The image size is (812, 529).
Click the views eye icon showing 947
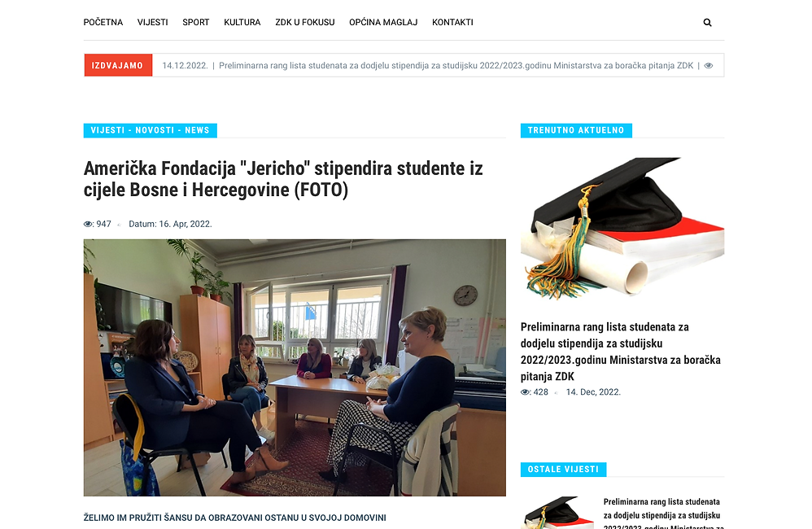coord(89,225)
